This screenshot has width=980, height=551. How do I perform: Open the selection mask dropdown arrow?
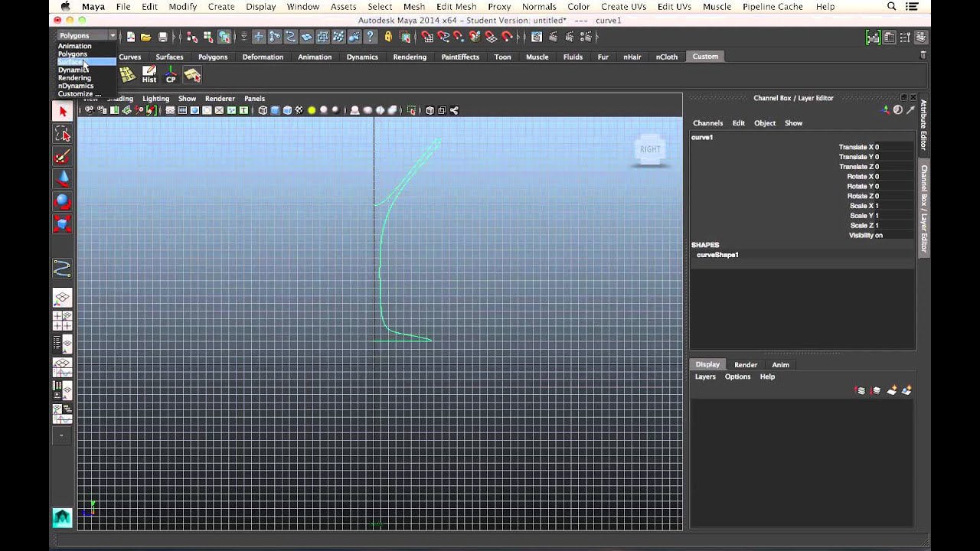click(x=243, y=37)
